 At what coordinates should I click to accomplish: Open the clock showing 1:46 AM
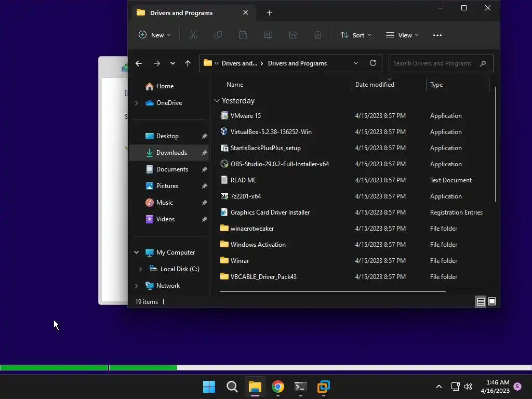(495, 387)
